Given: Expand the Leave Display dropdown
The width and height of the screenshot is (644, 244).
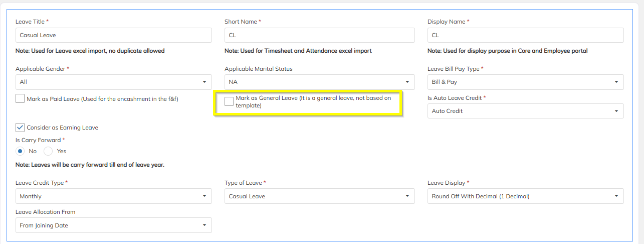Looking at the screenshot, I should pyautogui.click(x=525, y=196).
